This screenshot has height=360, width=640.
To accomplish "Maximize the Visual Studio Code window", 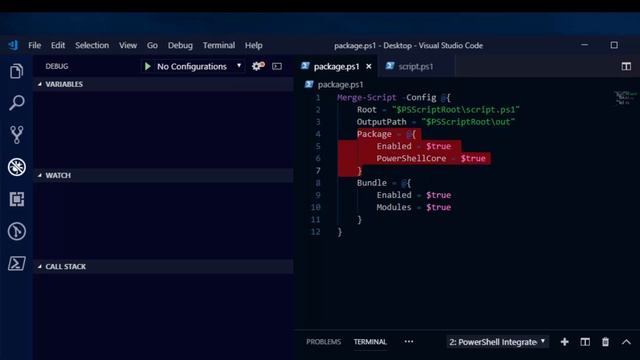I will (614, 45).
